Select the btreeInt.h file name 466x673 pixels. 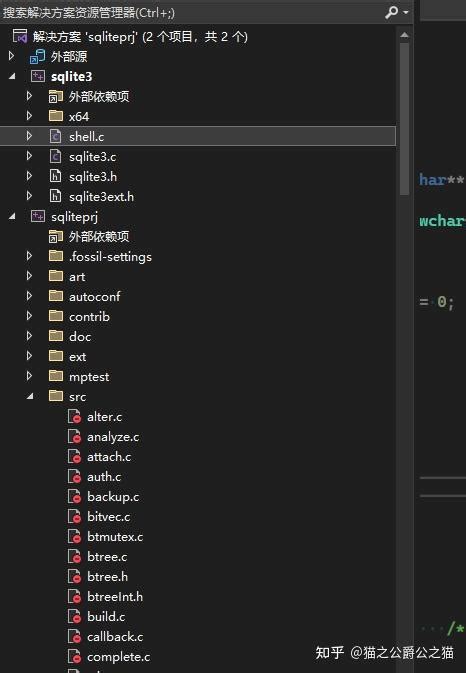pyautogui.click(x=115, y=597)
